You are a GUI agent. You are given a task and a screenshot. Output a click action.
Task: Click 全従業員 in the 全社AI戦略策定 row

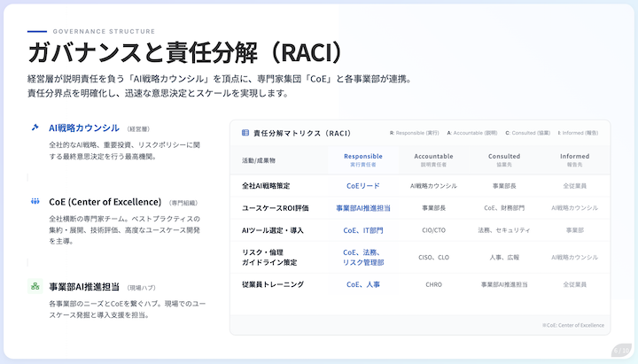574,186
